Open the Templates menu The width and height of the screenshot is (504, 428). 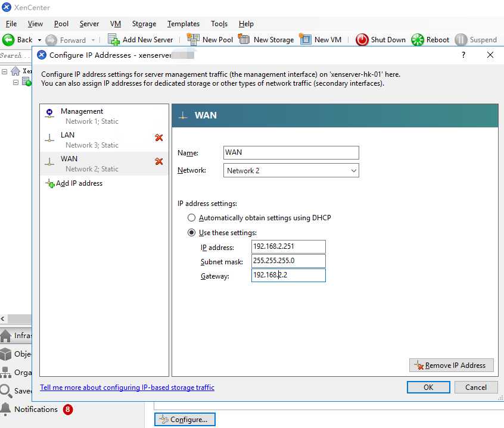point(183,24)
